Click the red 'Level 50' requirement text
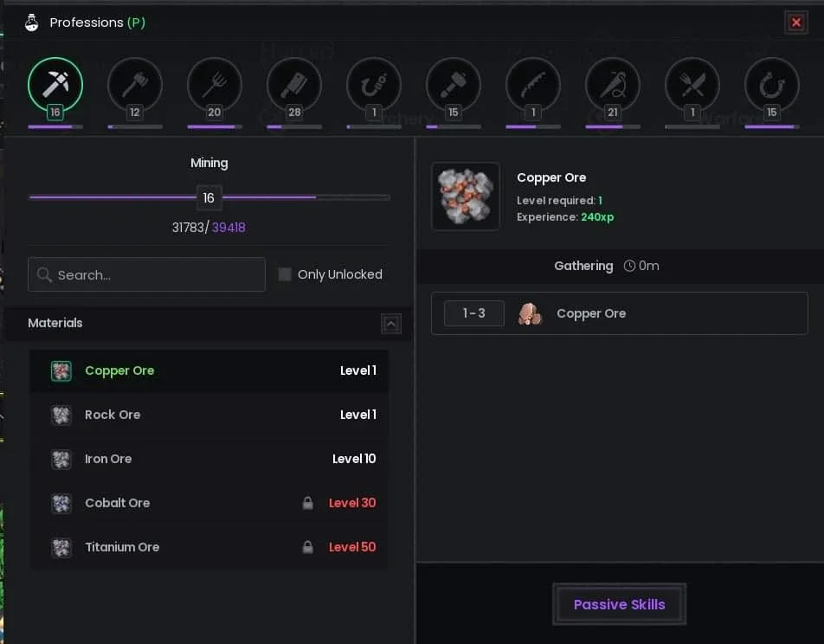824x644 pixels. 352,547
